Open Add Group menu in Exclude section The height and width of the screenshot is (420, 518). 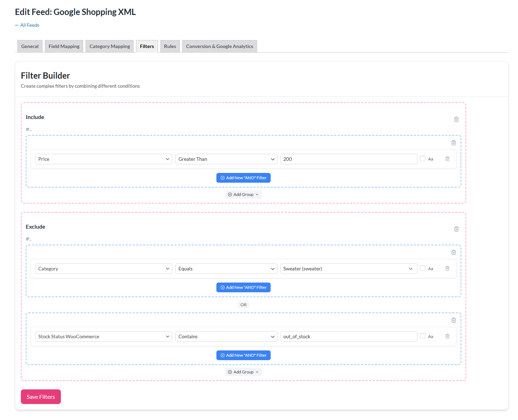(243, 372)
